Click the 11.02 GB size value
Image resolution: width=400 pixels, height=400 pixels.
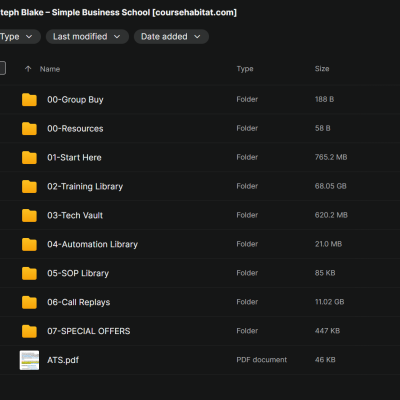point(330,302)
